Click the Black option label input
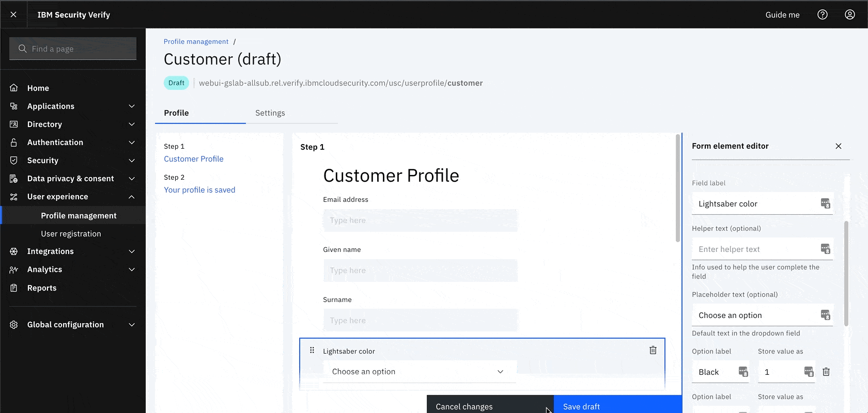Viewport: 868px width, 413px height. [x=720, y=372]
